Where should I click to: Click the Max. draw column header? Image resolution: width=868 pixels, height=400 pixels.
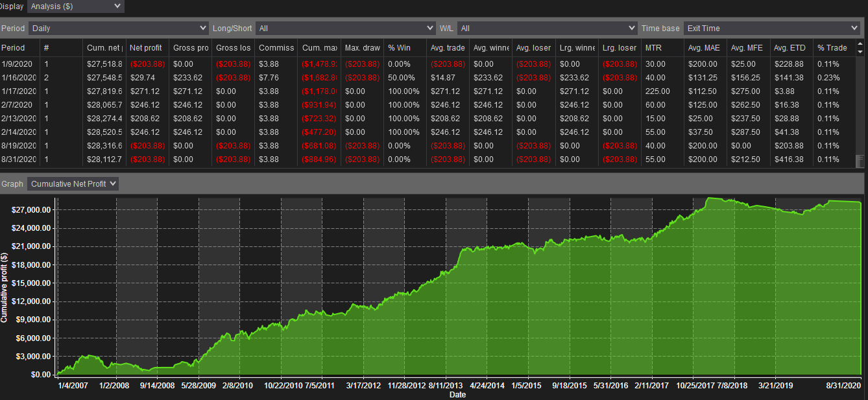362,47
